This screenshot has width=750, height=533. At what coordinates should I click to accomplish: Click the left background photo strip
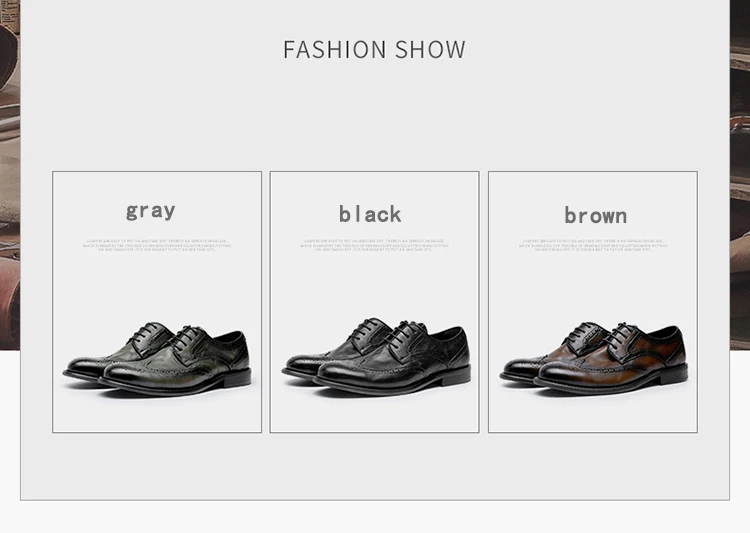pos(10,175)
